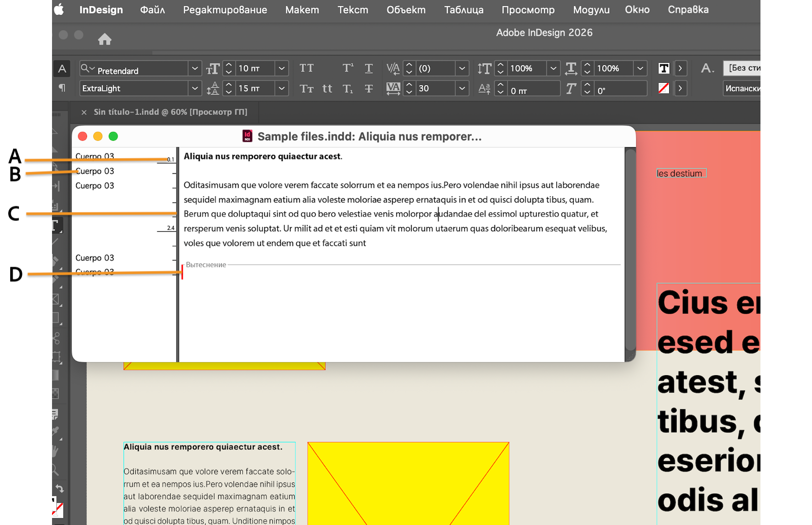The image size is (812, 525).
Task: Click the skew angle 0° field
Action: tap(621, 89)
